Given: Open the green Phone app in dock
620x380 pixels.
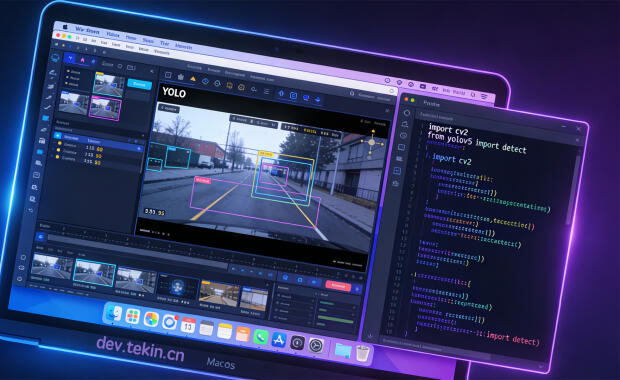Looking at the screenshot, I should (x=260, y=337).
